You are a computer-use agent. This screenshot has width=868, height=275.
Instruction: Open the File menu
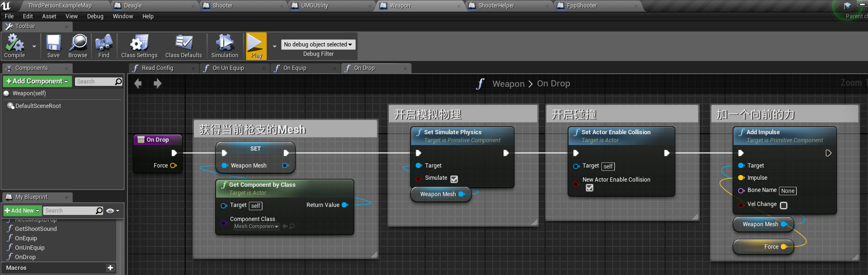click(x=9, y=16)
